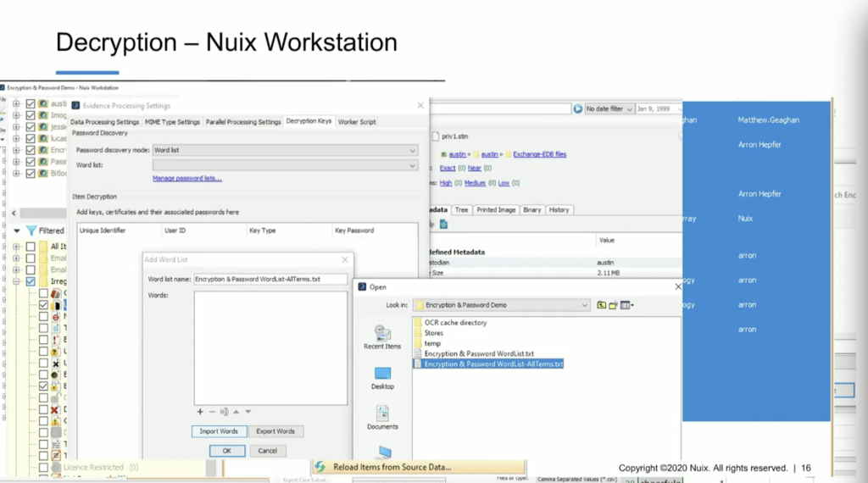Check the Licence Restricted checkbox
The image size is (868, 483).
click(44, 467)
